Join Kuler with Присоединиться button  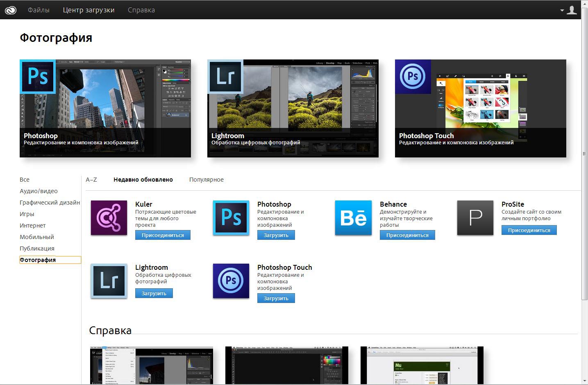pos(163,235)
